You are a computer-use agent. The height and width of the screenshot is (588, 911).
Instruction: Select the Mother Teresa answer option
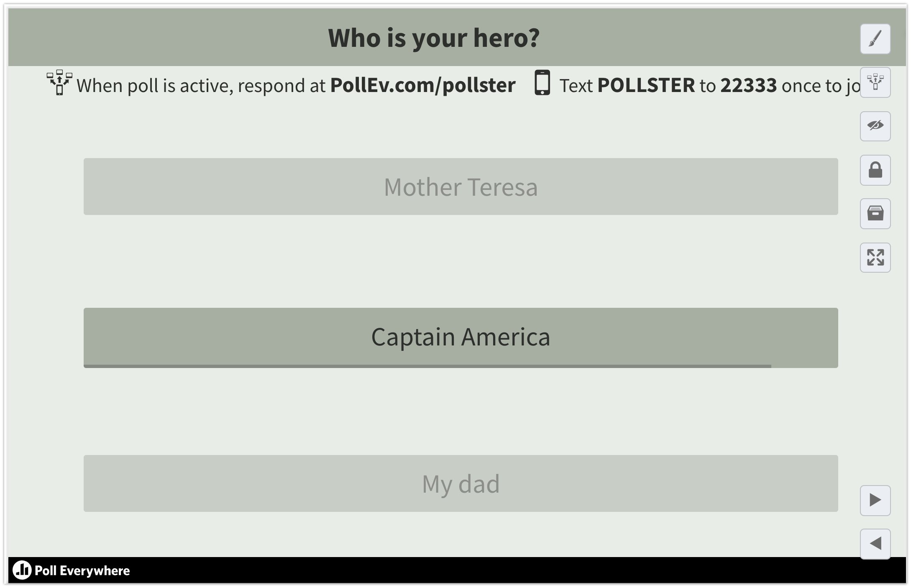[461, 187]
